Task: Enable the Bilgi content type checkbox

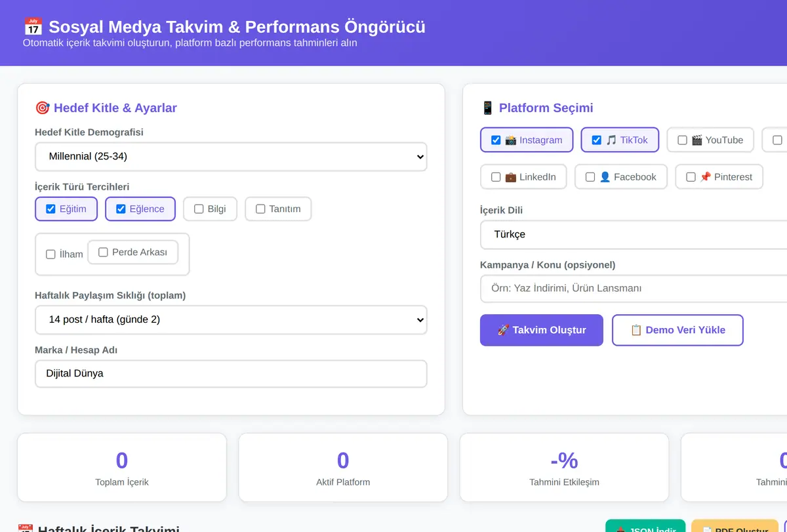Action: tap(199, 209)
